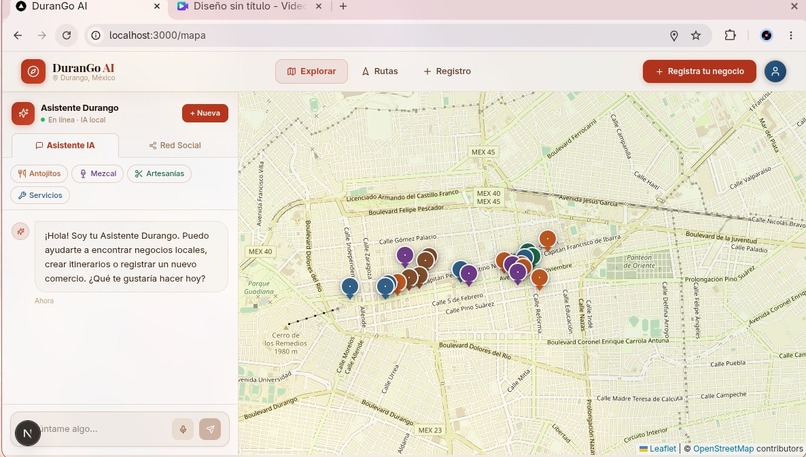806x457 pixels.
Task: Click the Panteón de Oriente map label
Action: tap(639, 262)
